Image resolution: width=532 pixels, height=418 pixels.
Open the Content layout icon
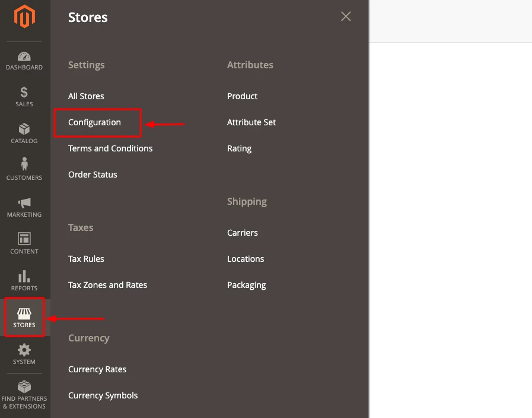[x=24, y=239]
